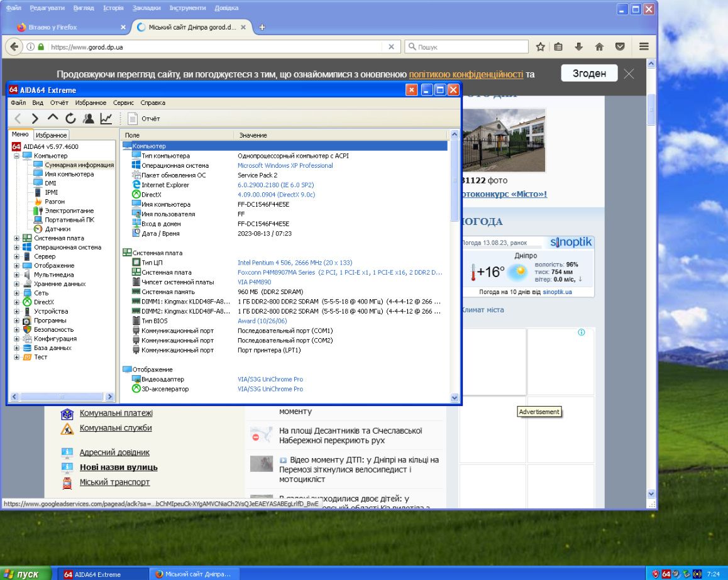The image size is (728, 580).
Task: Open Firefox bookmarks library icon
Action: click(x=558, y=47)
